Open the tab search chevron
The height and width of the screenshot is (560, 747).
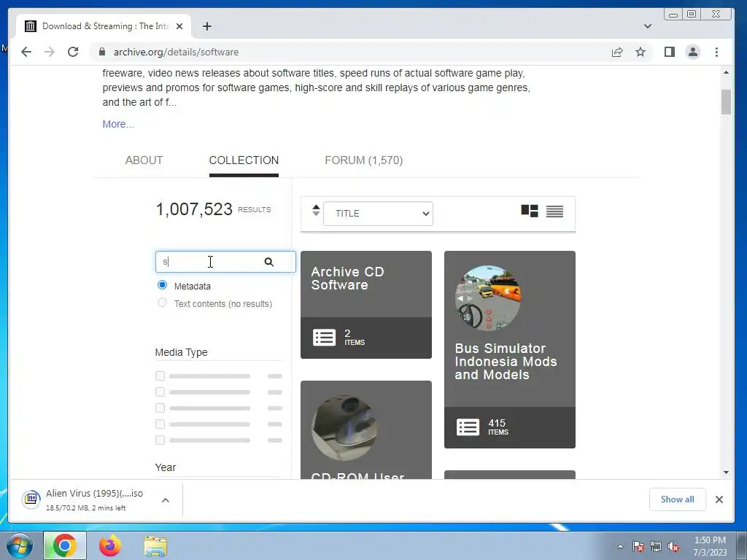(648, 26)
